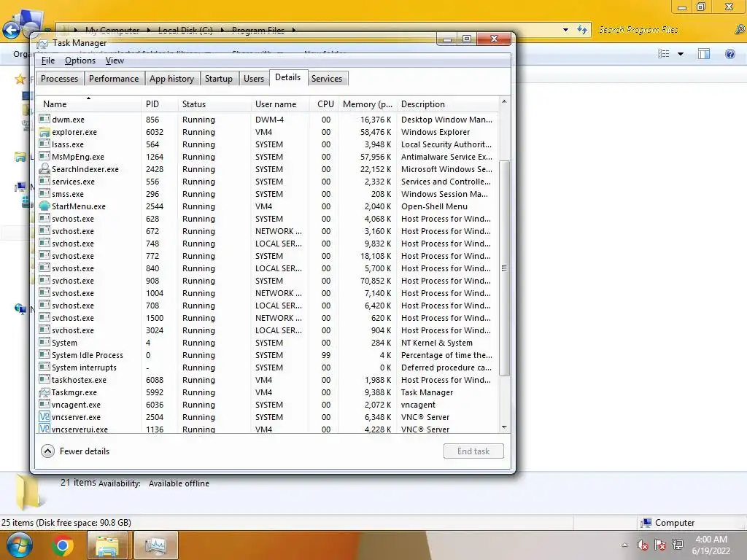Sort by the Memory column header

368,104
